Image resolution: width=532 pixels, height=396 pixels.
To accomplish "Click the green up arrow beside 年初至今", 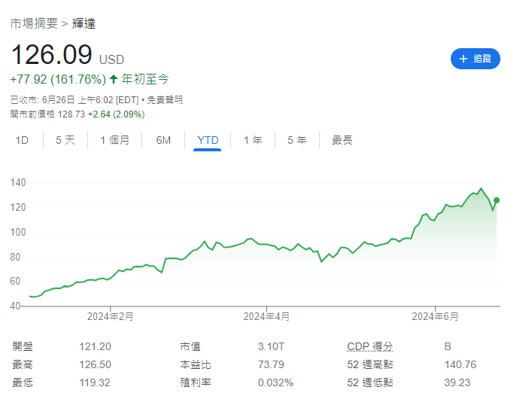I will pos(114,79).
